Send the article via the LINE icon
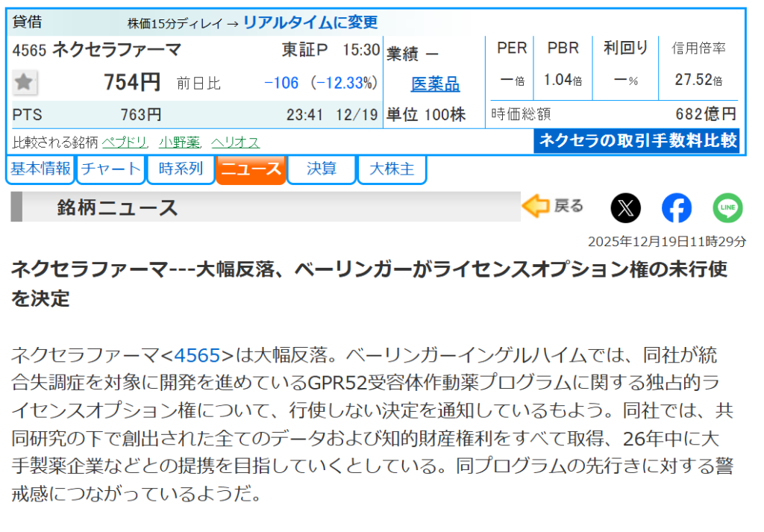This screenshot has width=764, height=532. [x=727, y=208]
